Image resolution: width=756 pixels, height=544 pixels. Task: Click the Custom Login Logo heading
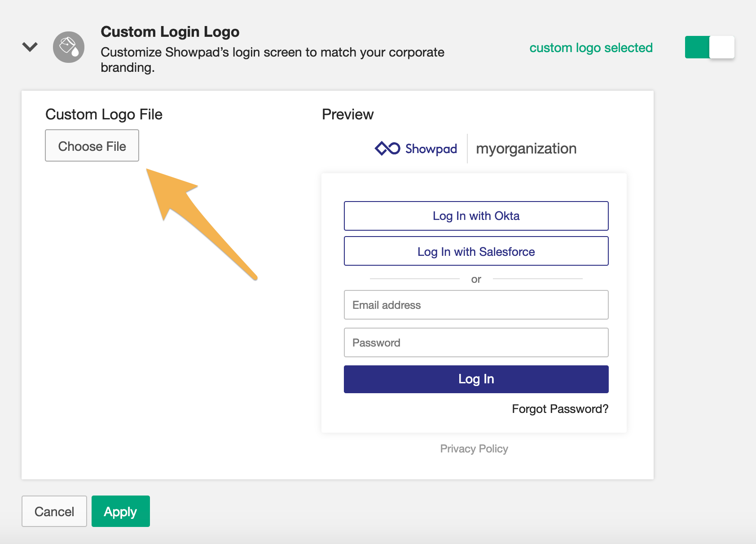tap(170, 32)
